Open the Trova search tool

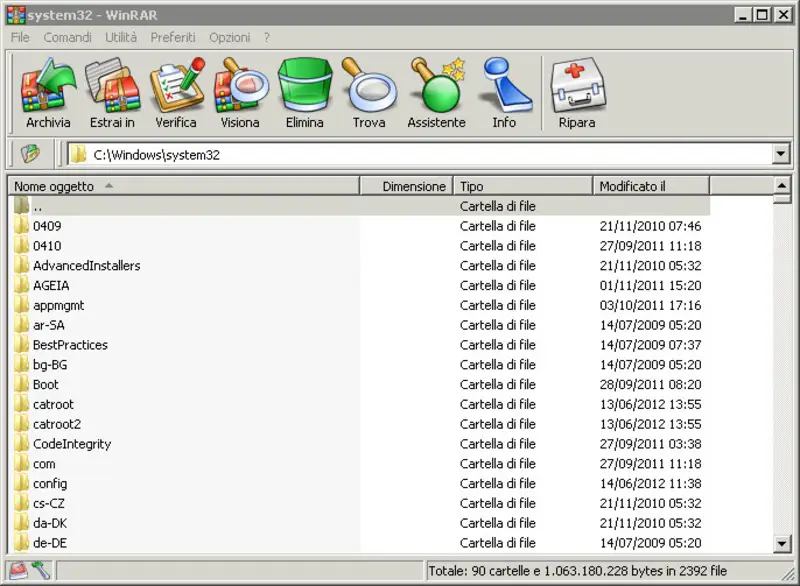tap(369, 92)
